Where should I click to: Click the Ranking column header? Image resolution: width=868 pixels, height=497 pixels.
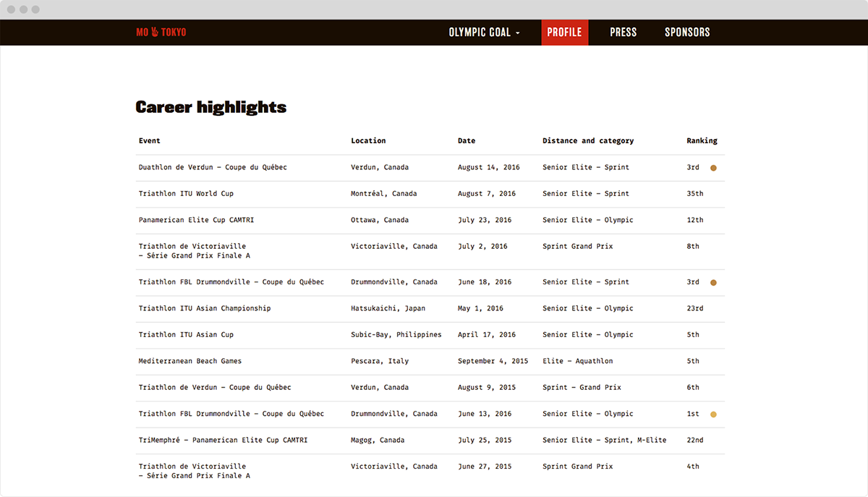click(702, 141)
